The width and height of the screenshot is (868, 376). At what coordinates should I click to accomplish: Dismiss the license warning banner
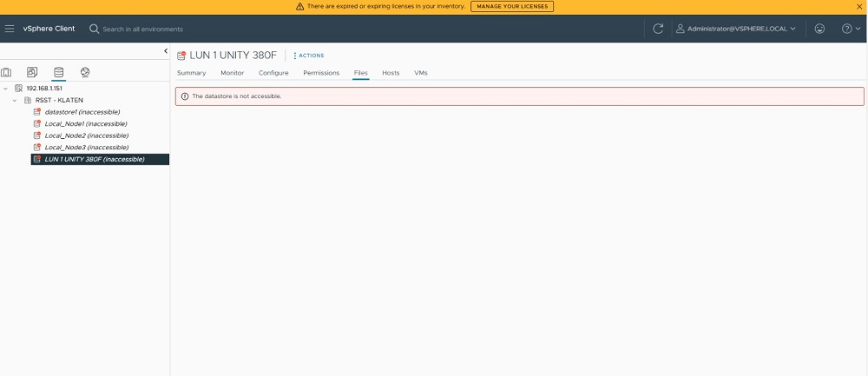pos(859,6)
